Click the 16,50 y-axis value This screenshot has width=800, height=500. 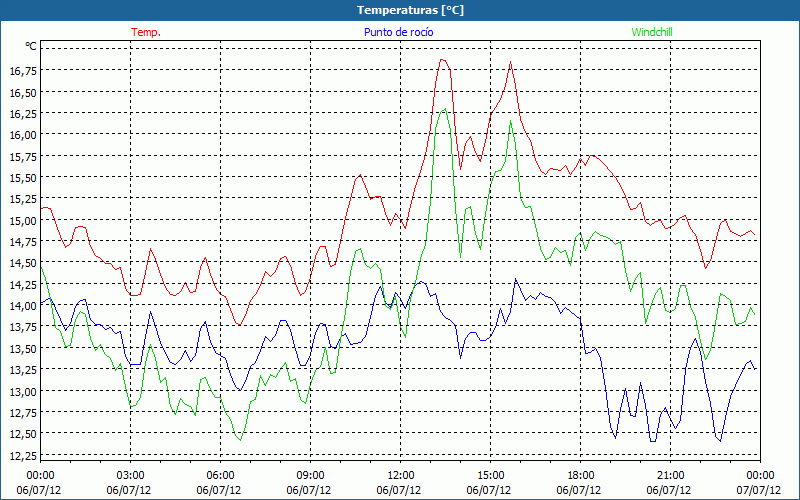pos(23,92)
